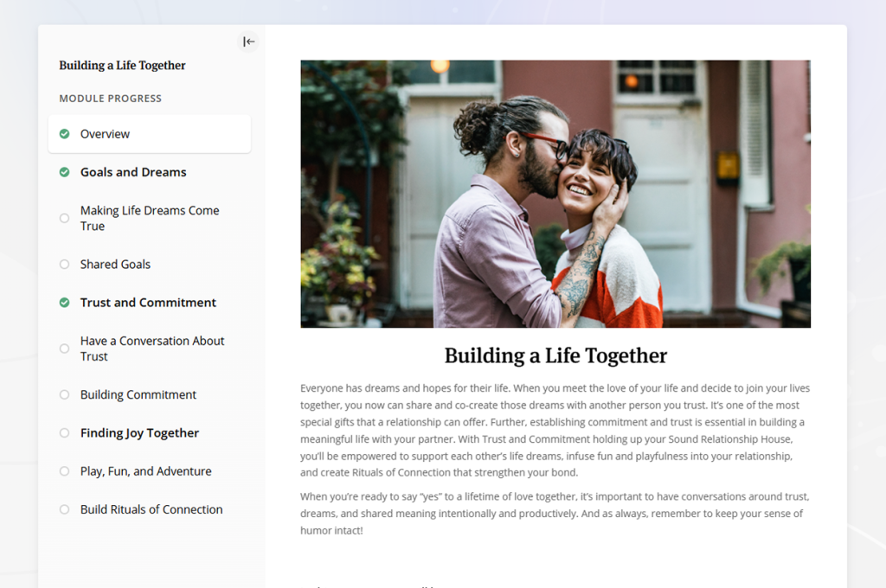Open the Building Commitment lesson
Viewport: 886px width, 588px height.
(136, 394)
